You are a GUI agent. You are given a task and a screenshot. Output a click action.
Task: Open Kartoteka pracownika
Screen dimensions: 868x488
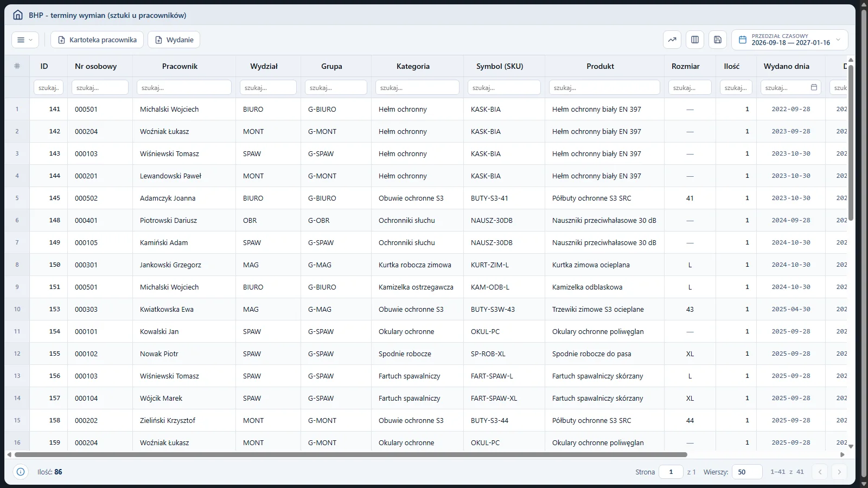97,40
